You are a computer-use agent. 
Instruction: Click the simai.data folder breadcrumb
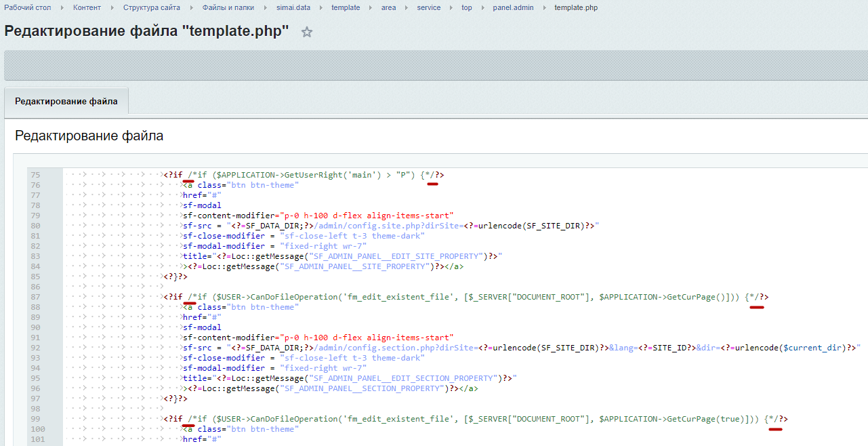point(294,7)
